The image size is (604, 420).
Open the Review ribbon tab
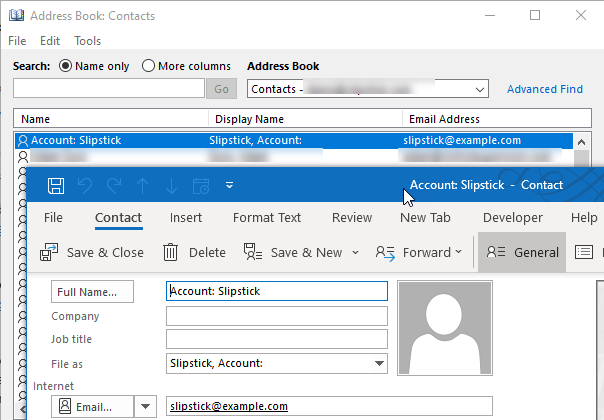click(x=352, y=218)
